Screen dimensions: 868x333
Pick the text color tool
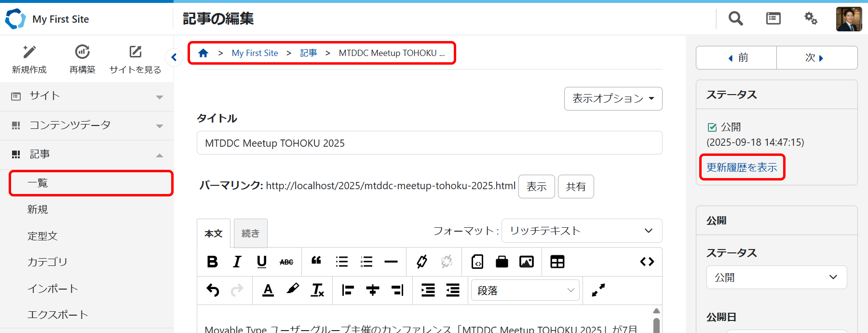(268, 290)
